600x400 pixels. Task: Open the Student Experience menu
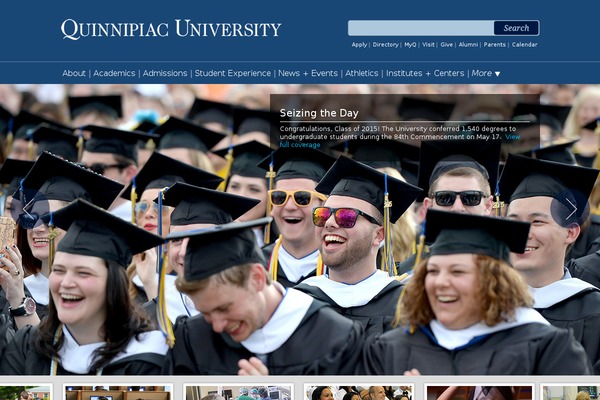pyautogui.click(x=233, y=73)
